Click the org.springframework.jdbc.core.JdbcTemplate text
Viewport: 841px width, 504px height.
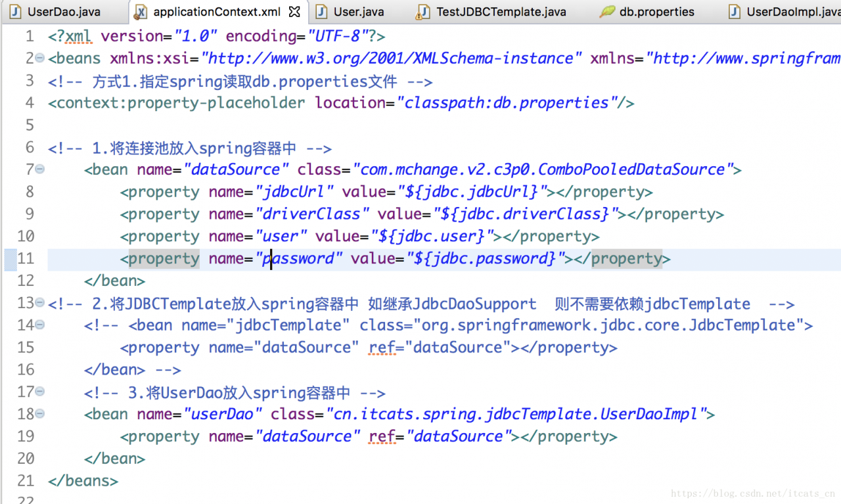point(608,325)
